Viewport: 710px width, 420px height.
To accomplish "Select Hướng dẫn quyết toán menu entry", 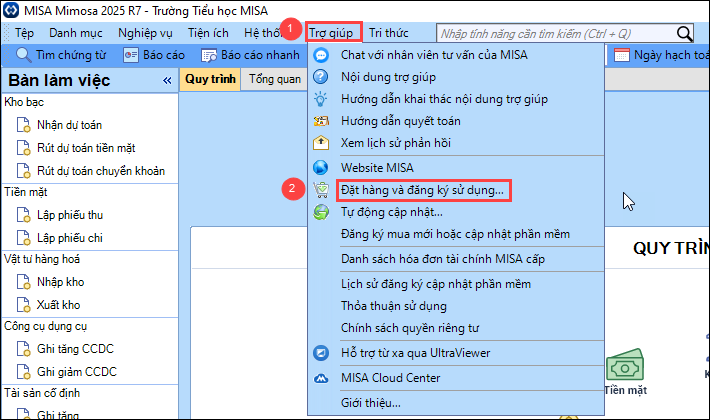I will click(x=456, y=121).
